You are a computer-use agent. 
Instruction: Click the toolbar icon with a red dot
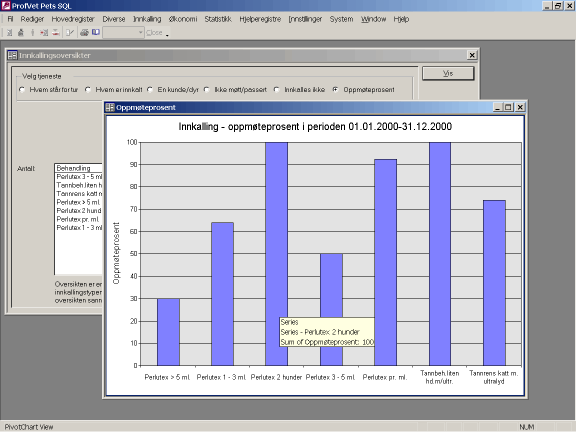(44, 33)
